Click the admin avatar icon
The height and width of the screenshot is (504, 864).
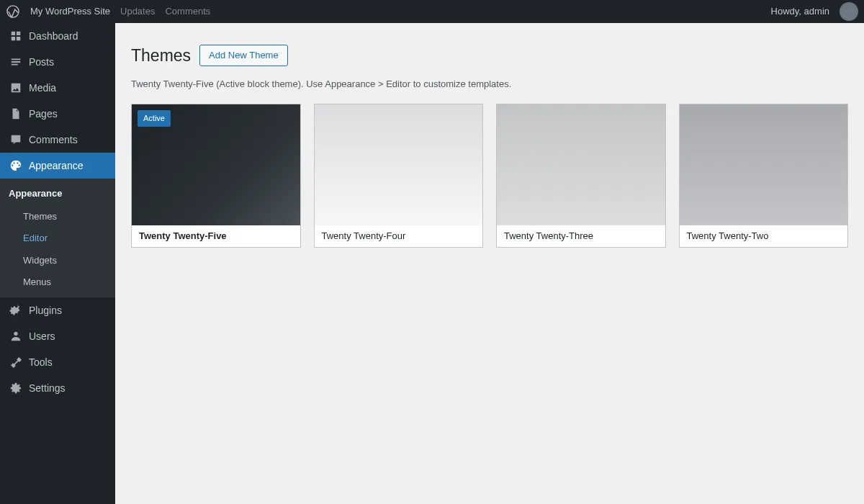point(849,12)
